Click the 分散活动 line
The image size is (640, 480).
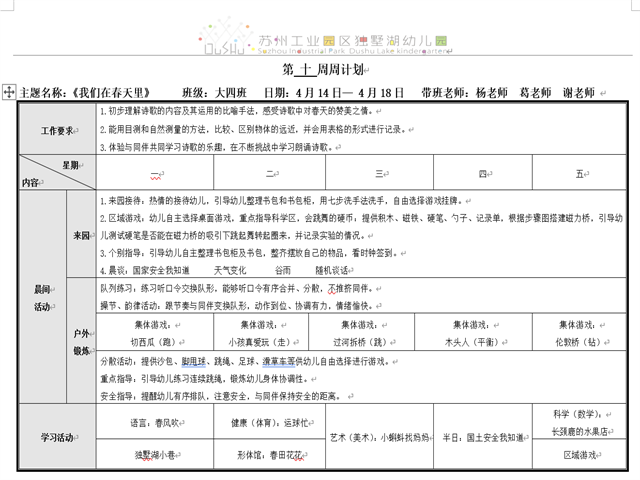tap(244, 361)
